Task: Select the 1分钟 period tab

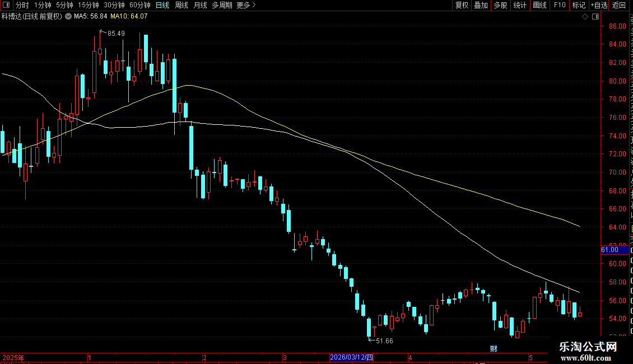Action: point(43,5)
